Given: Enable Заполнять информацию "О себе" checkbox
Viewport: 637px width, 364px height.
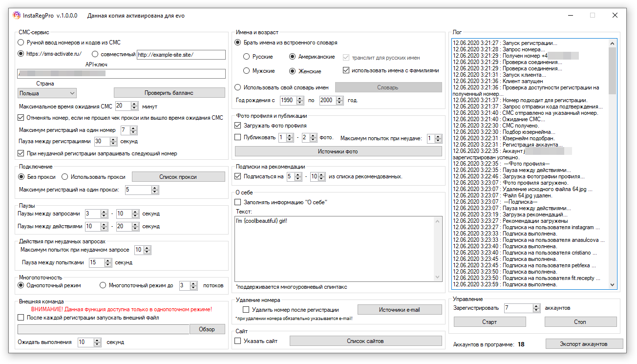Looking at the screenshot, I should [x=238, y=202].
